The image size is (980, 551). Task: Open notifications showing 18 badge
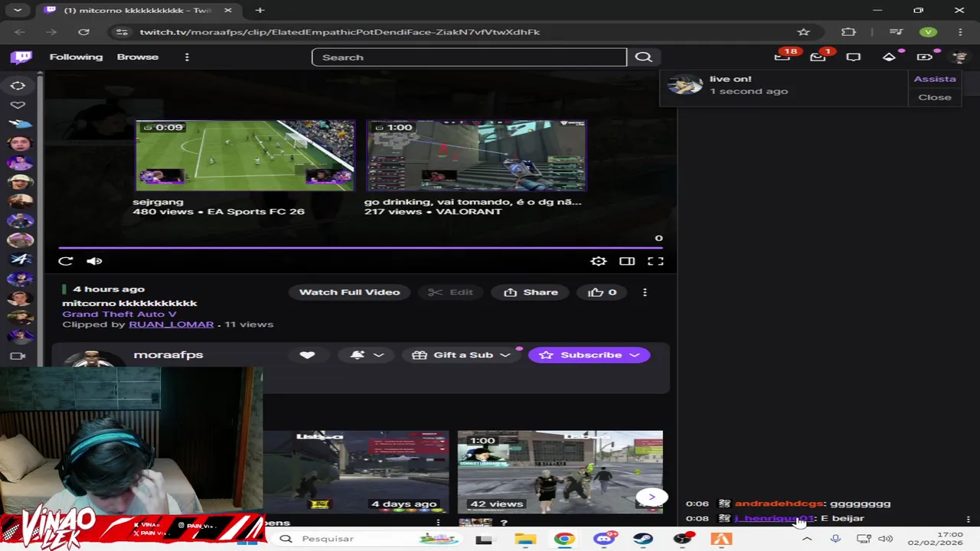[x=782, y=57]
